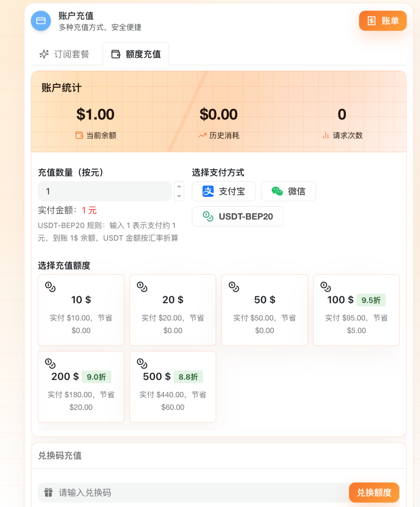Viewport: 420px width, 507px height.
Task: Select the 10 $ recharge card
Action: [x=81, y=310]
